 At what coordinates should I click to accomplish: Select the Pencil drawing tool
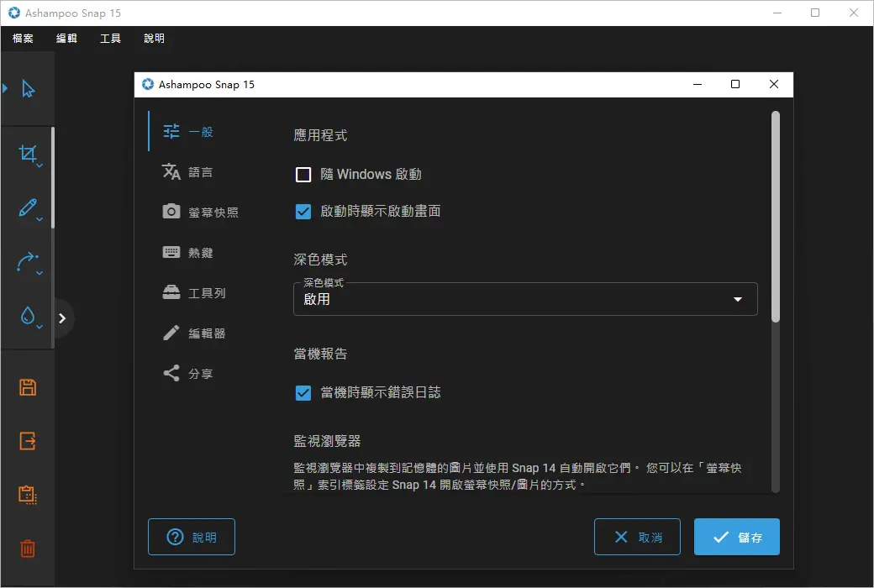27,207
